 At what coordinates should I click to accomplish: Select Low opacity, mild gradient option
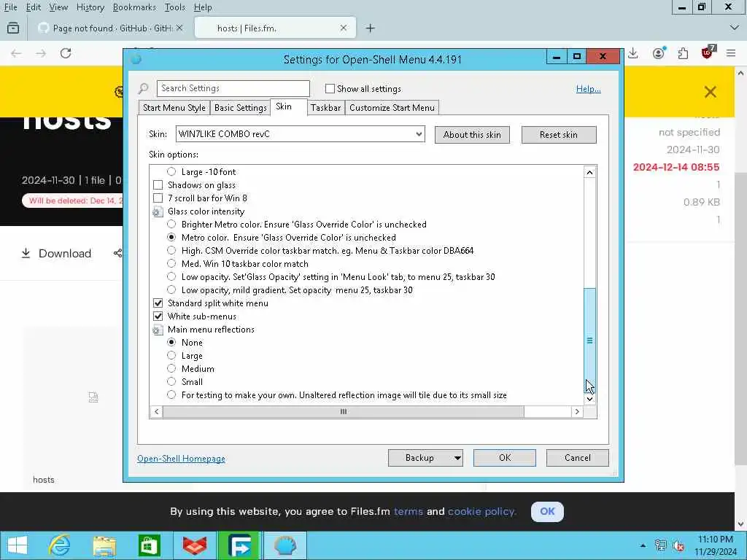tap(171, 289)
